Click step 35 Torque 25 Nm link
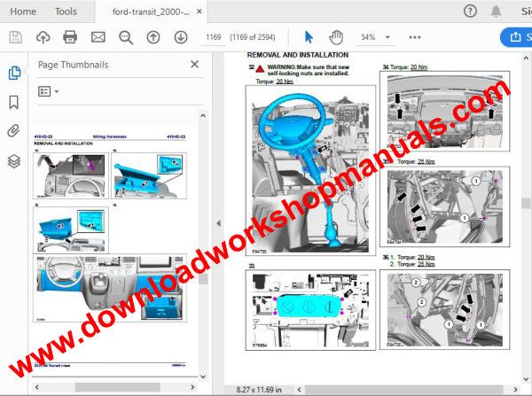This screenshot has height=396, width=532. [x=426, y=162]
